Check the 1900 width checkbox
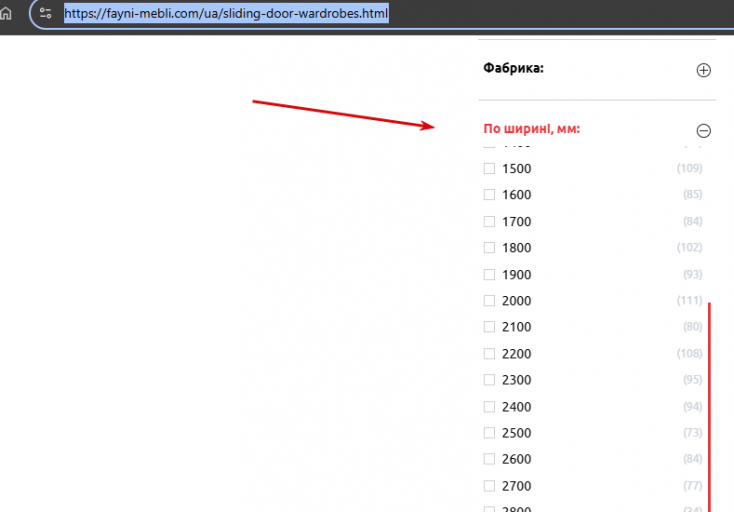The height and width of the screenshot is (512, 734). tap(489, 274)
